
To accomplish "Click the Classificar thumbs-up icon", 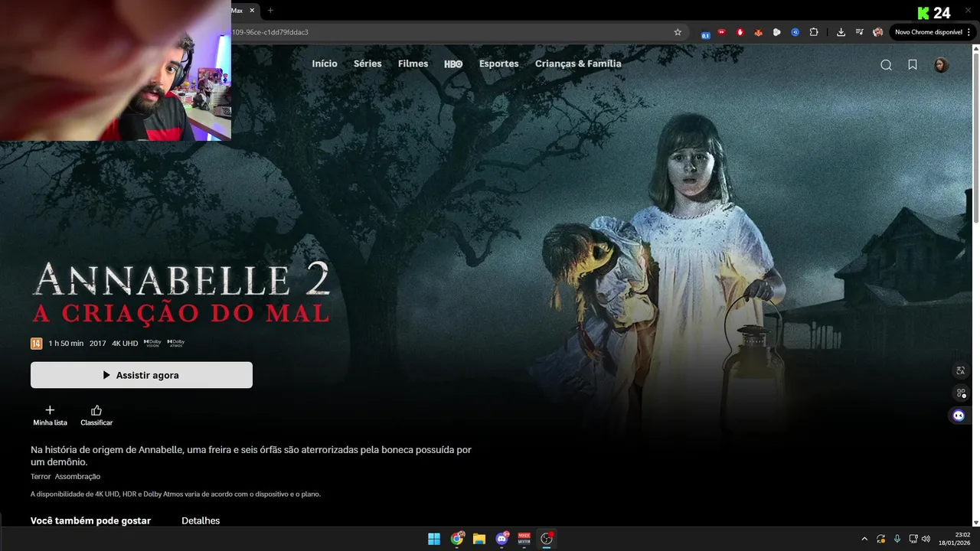I will click(x=96, y=410).
